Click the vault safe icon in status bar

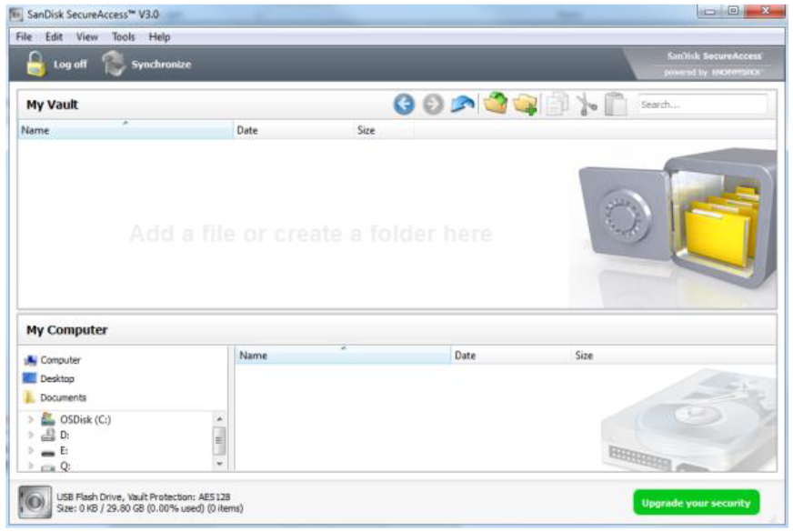pos(35,502)
